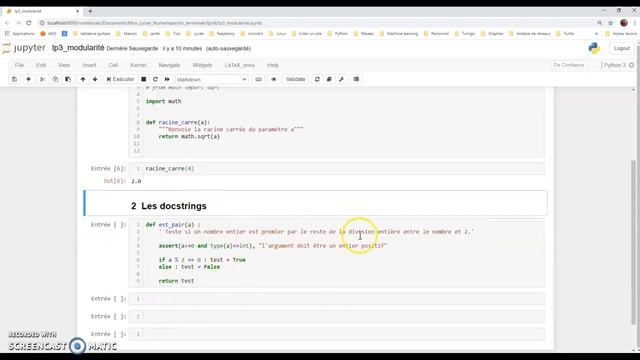Close the lp3_modularité browser tab

tap(78, 11)
